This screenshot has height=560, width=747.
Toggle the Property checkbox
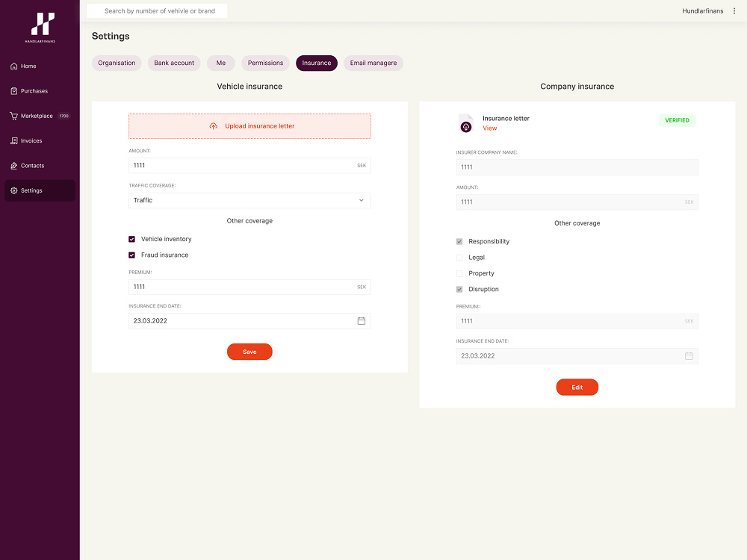pos(459,273)
